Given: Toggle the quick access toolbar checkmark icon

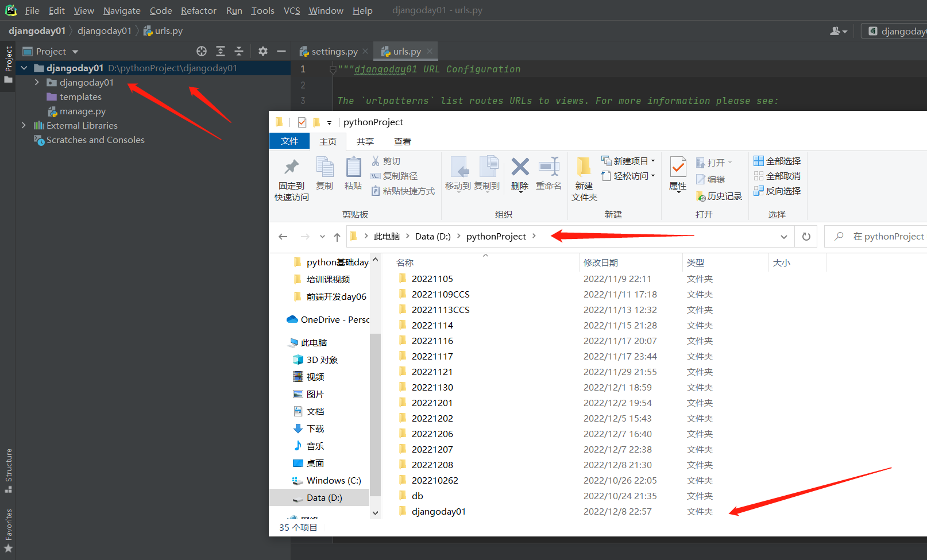Looking at the screenshot, I should click(x=302, y=122).
